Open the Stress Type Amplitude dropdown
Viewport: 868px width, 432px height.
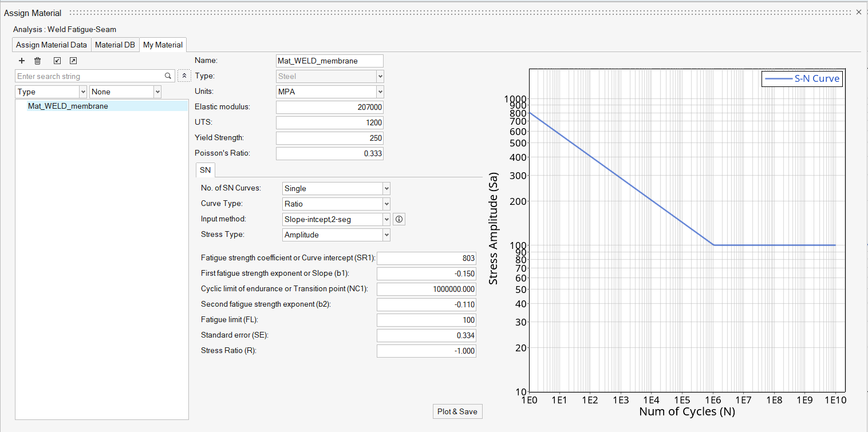coord(337,235)
